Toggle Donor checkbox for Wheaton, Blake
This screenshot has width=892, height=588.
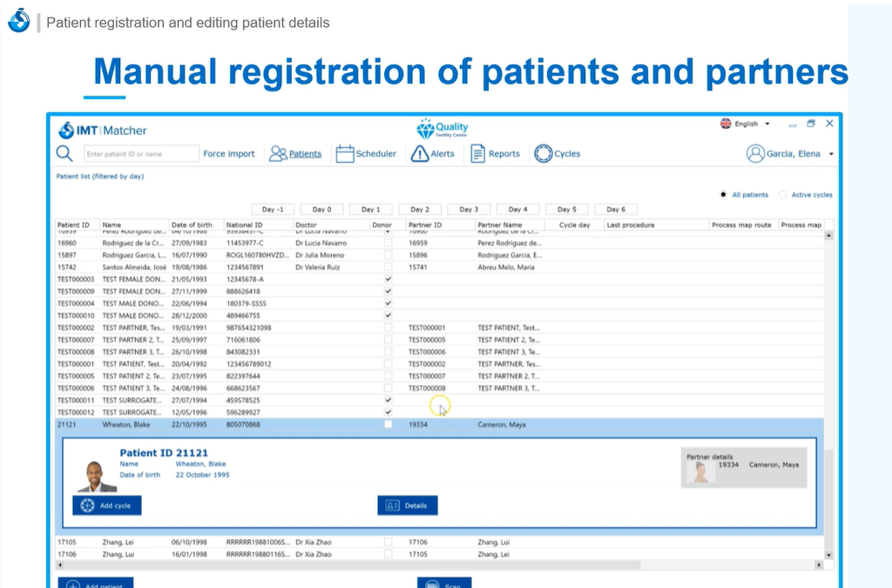388,424
